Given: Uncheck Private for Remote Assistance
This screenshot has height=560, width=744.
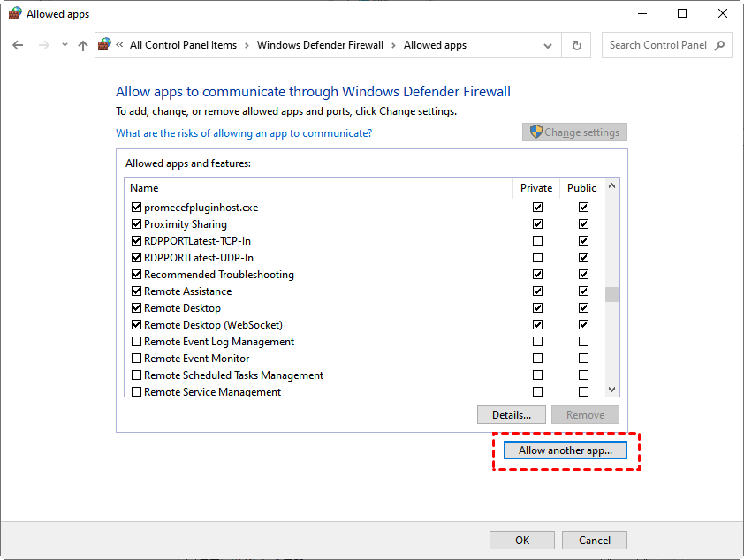Looking at the screenshot, I should pyautogui.click(x=537, y=291).
